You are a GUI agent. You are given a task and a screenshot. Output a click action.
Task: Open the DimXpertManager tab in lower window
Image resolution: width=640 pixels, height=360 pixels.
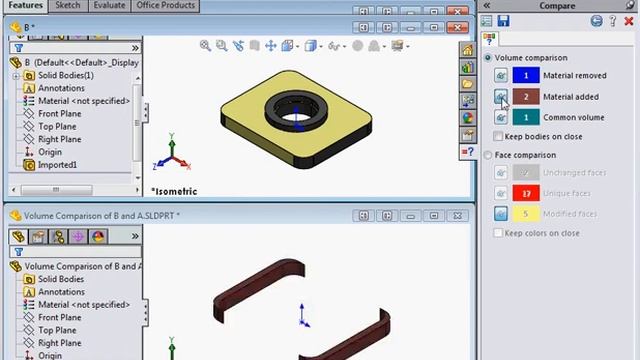pyautogui.click(x=78, y=237)
